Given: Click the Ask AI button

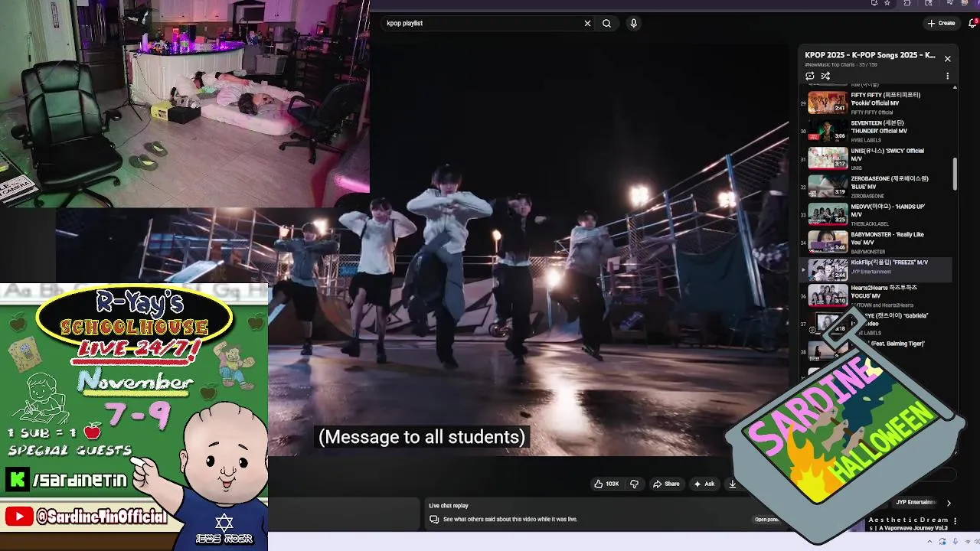Looking at the screenshot, I should point(704,484).
